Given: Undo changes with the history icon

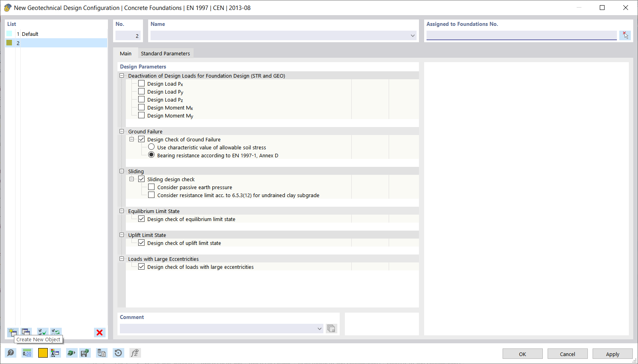Looking at the screenshot, I should (x=118, y=353).
